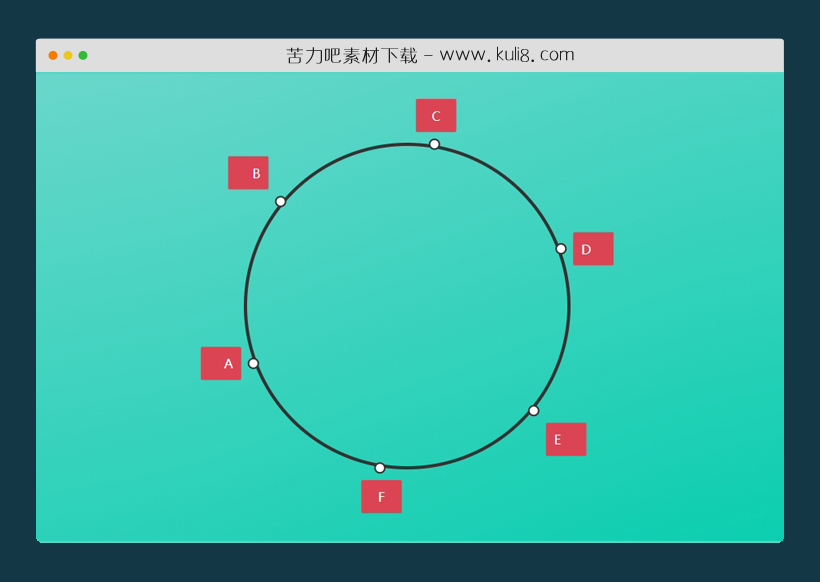The width and height of the screenshot is (820, 582).
Task: Click the white point under label C
Action: coord(434,144)
